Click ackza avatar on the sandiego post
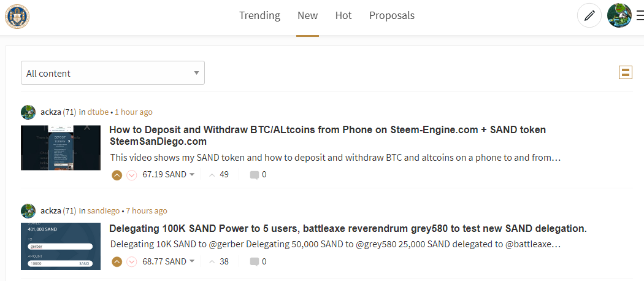644x281 pixels. (x=28, y=211)
